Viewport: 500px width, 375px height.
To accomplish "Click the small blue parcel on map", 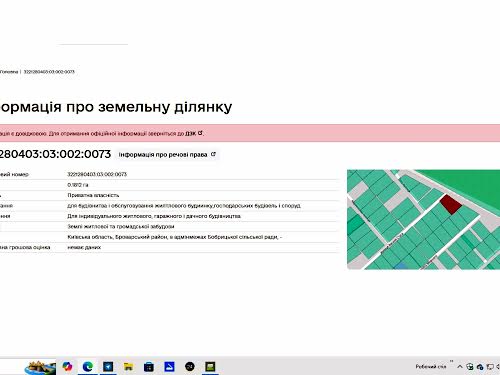I will pyautogui.click(x=401, y=266).
